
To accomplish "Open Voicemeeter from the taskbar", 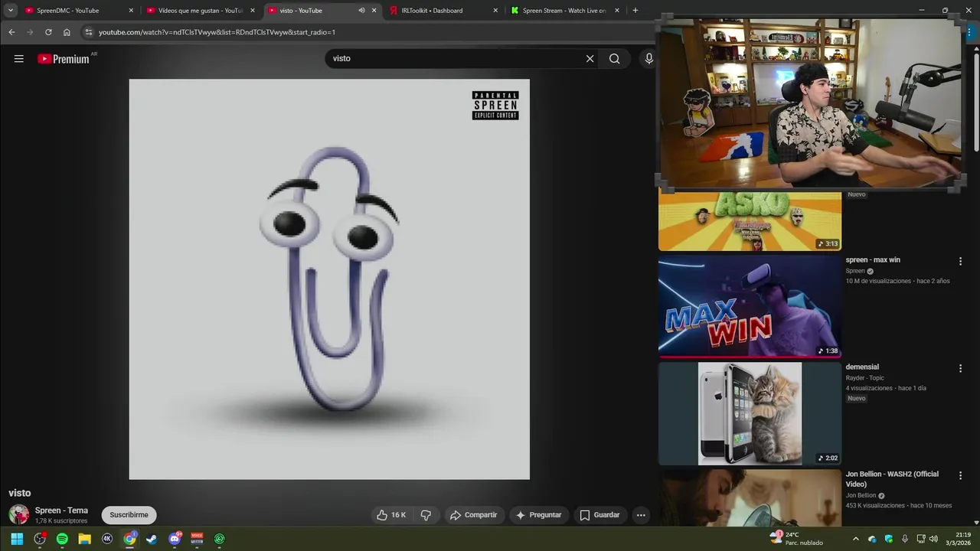I will (197, 539).
